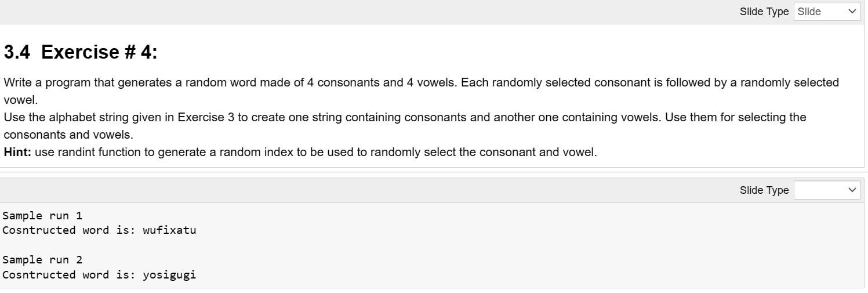
Task: Select the markdown cell describing the random word
Action: (432, 96)
